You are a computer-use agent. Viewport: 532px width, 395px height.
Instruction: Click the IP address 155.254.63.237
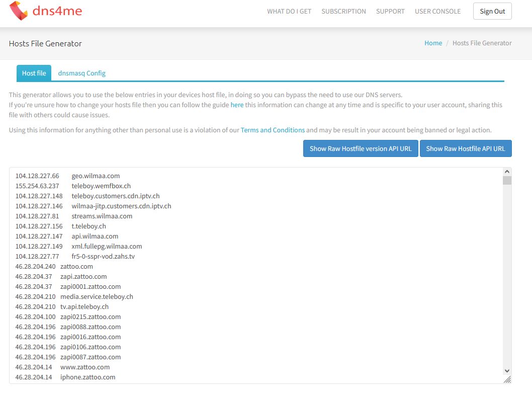pyautogui.click(x=37, y=186)
